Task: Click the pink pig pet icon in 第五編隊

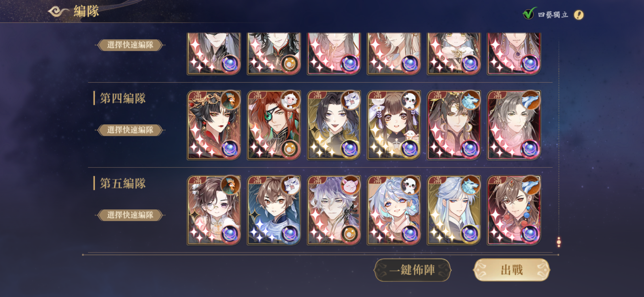Action: tap(351, 185)
